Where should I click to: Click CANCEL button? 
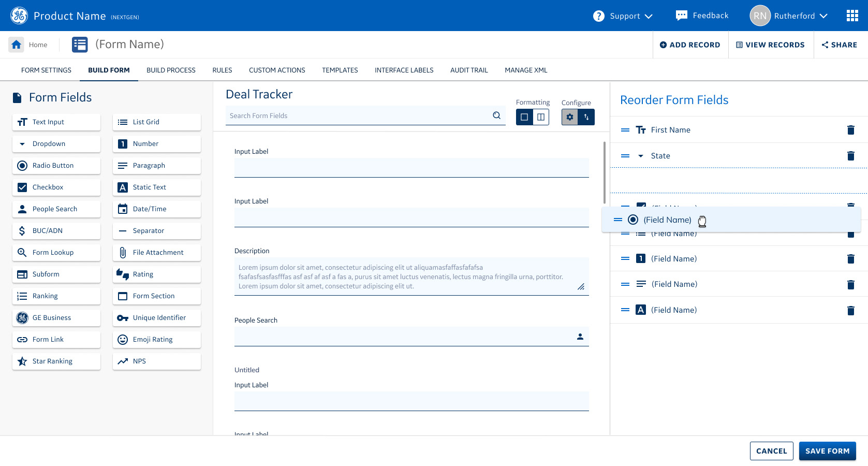[771, 451]
